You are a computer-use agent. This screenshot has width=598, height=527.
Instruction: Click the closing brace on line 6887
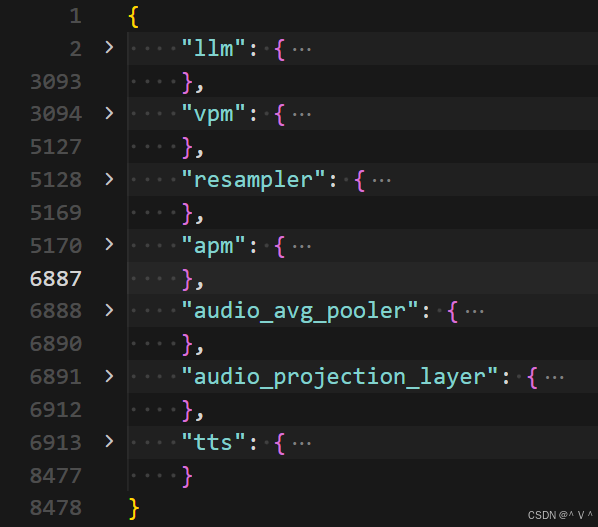pos(187,279)
